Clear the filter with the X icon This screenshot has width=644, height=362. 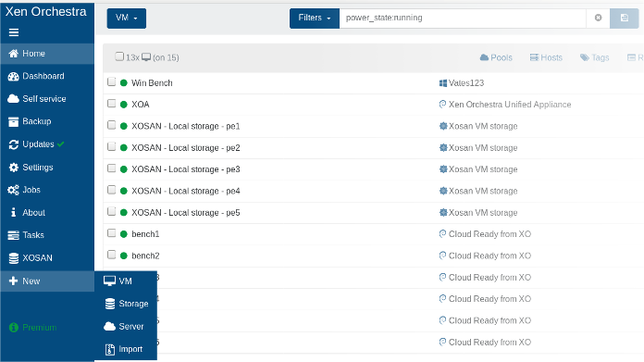click(598, 18)
